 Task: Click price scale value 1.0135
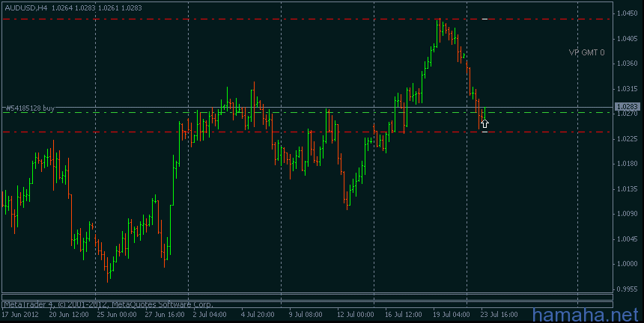tap(628, 189)
